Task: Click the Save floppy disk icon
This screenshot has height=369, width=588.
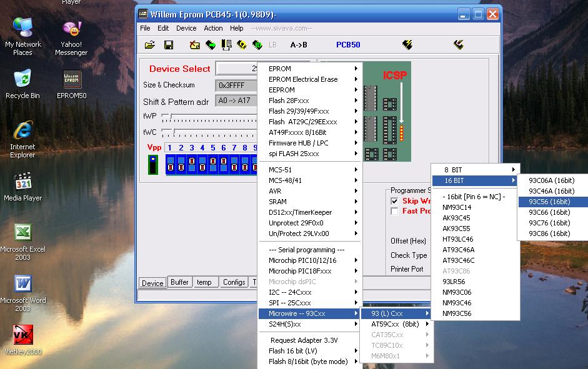Action: (x=169, y=45)
